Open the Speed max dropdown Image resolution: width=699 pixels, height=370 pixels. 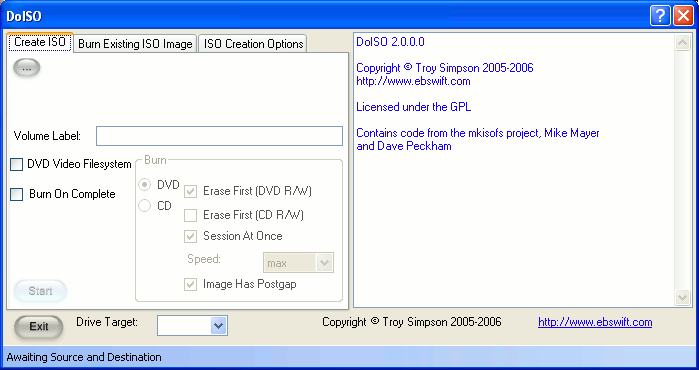[x=298, y=263]
